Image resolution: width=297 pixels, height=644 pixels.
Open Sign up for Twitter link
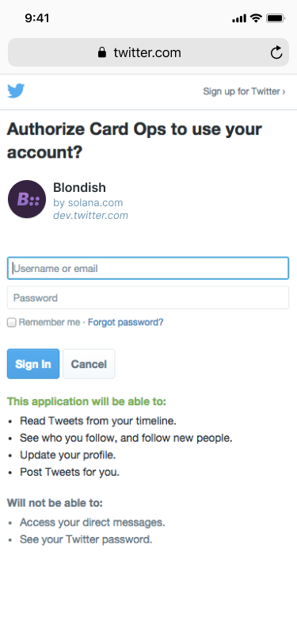pyautogui.click(x=244, y=91)
